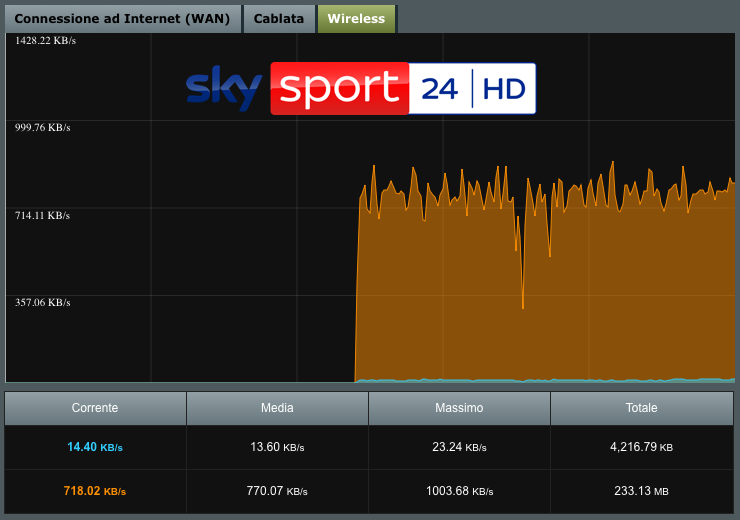Click the Media column header
The width and height of the screenshot is (740, 520).
[277, 408]
